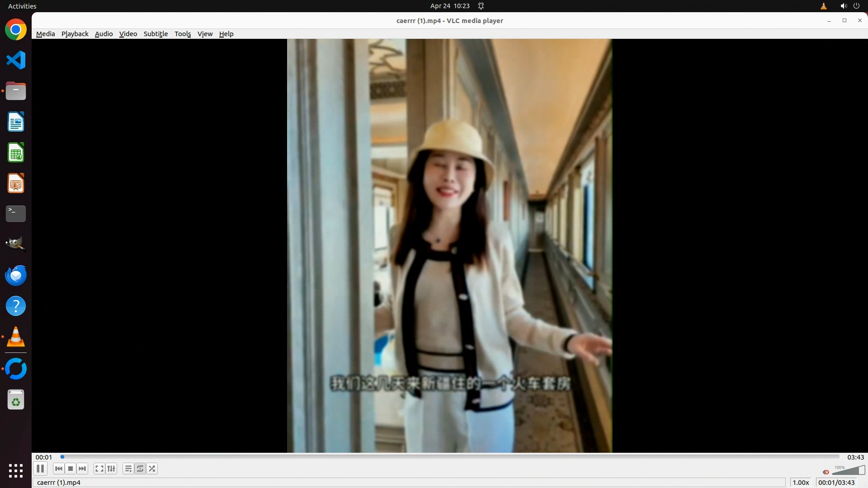Open the Media menu

45,34
